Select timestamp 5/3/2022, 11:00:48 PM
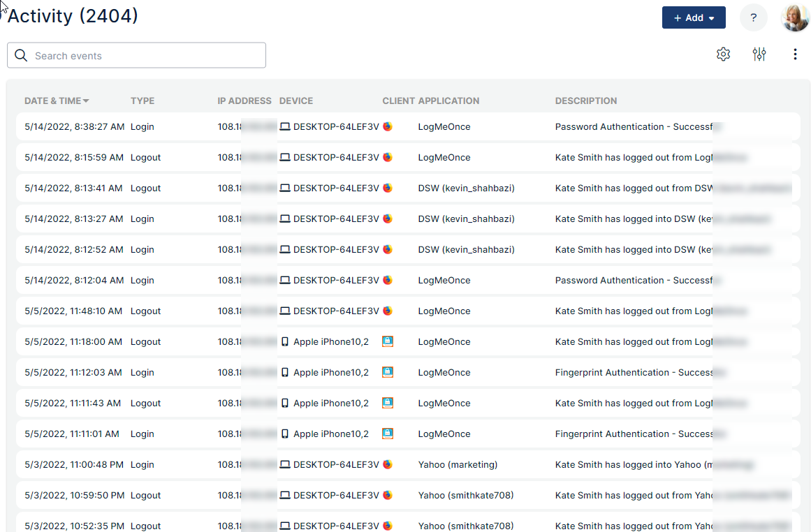811x532 pixels. (x=74, y=464)
